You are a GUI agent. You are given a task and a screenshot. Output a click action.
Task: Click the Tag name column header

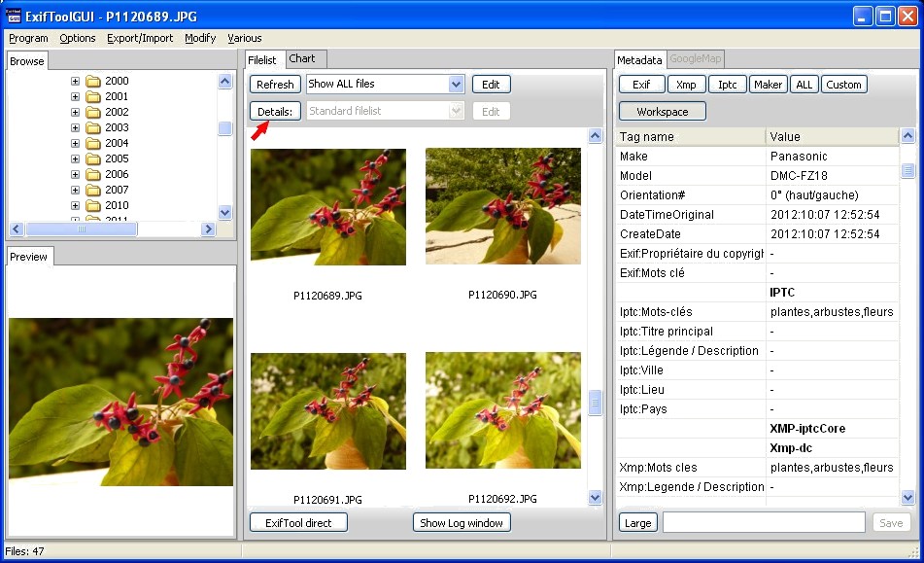[x=691, y=137]
